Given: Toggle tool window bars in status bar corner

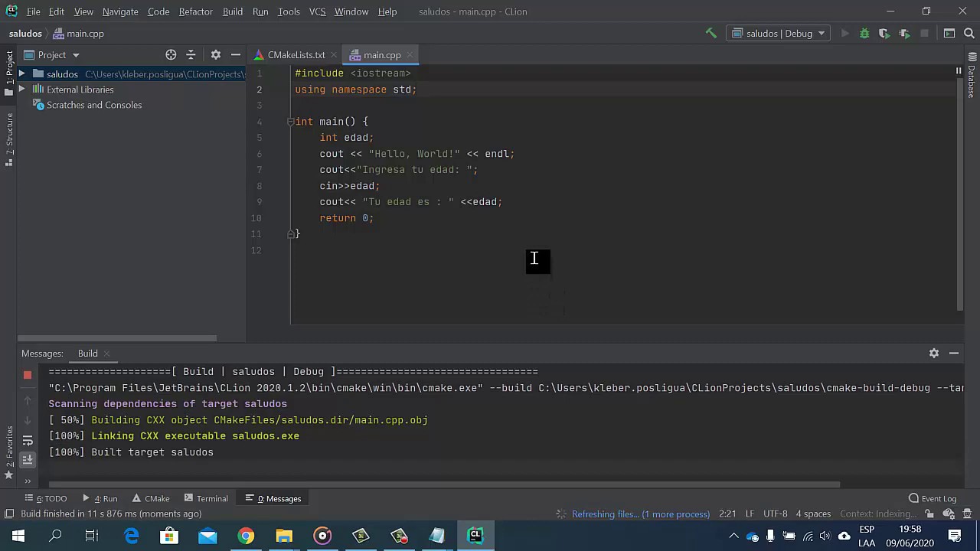Looking at the screenshot, I should [x=9, y=514].
